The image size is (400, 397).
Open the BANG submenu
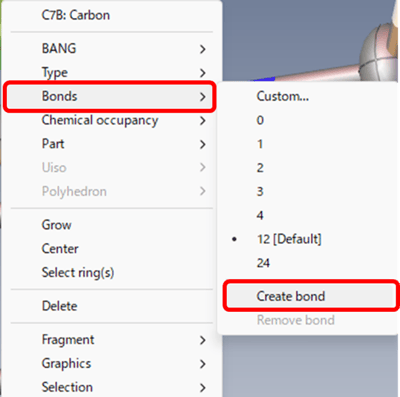point(111,49)
